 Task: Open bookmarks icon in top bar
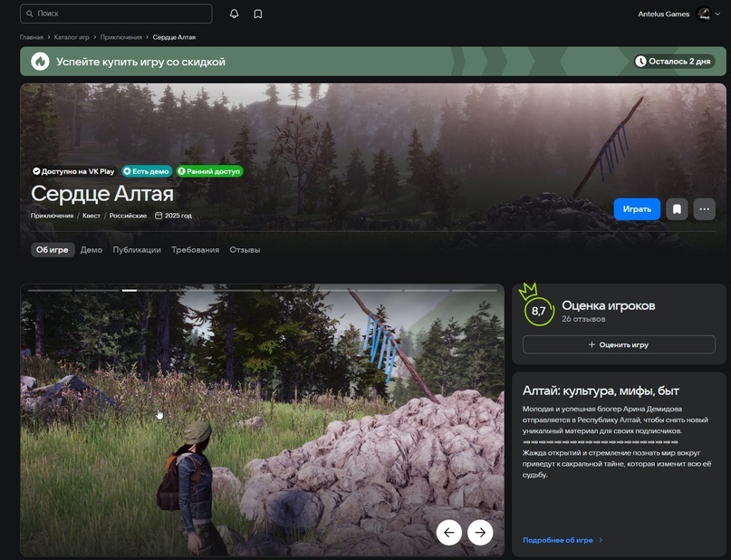point(258,14)
